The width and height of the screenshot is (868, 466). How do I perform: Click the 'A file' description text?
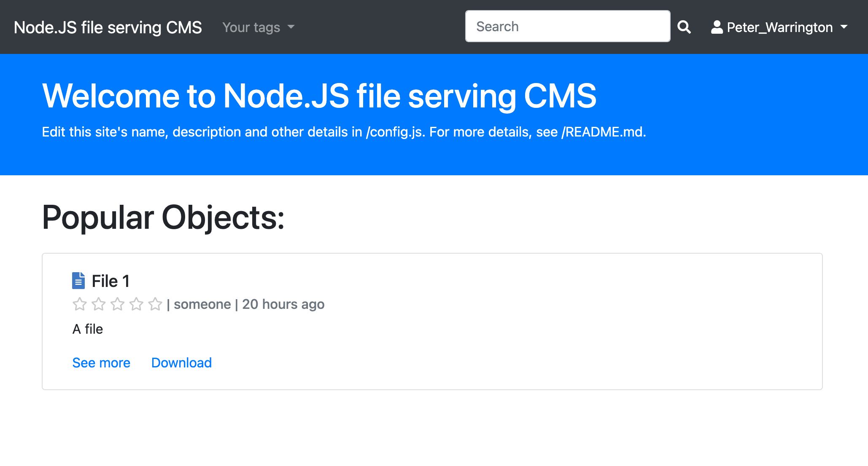pos(88,329)
